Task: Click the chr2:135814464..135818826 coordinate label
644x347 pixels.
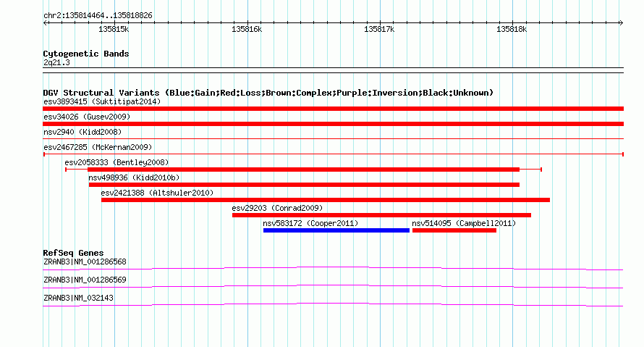Action: 98,16
